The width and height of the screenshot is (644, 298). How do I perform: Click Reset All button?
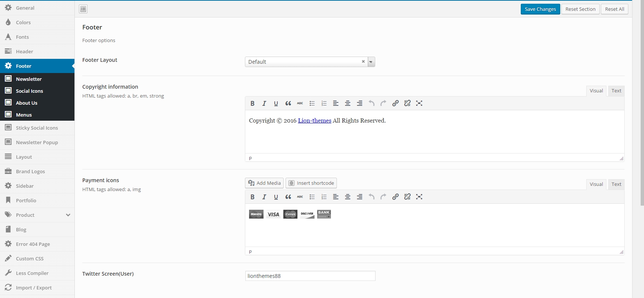tap(615, 9)
